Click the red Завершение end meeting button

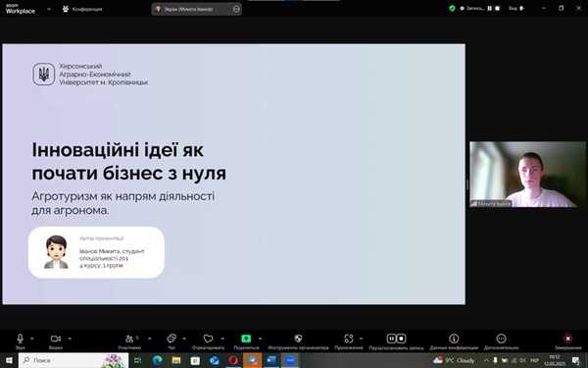tap(568, 341)
